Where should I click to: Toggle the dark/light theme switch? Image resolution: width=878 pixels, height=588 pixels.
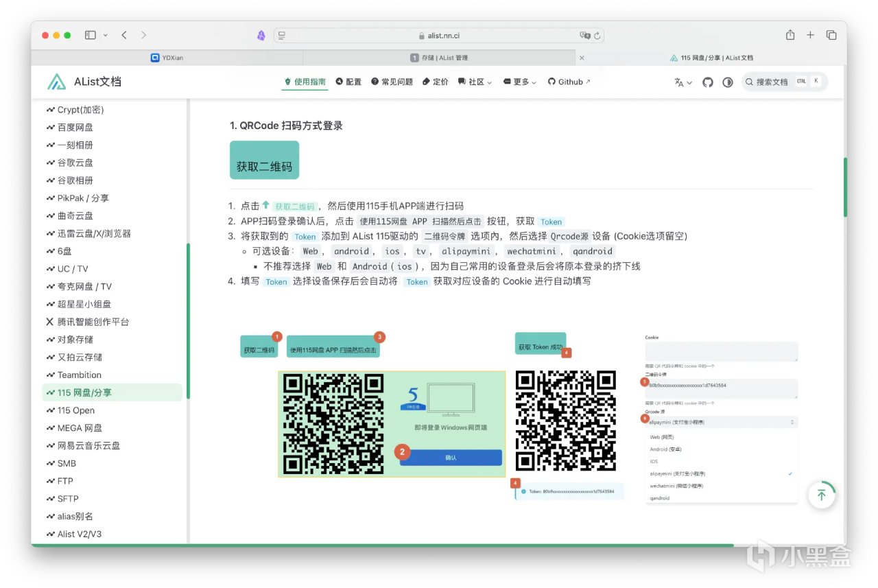click(728, 82)
